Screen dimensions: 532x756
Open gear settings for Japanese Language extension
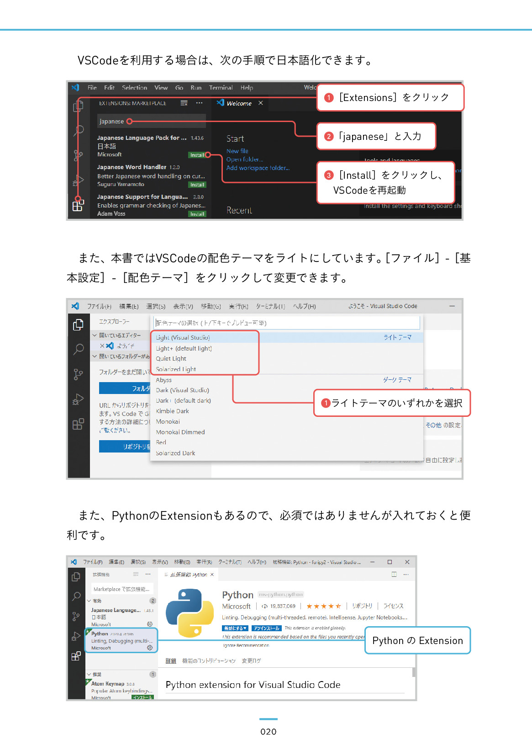point(150,624)
